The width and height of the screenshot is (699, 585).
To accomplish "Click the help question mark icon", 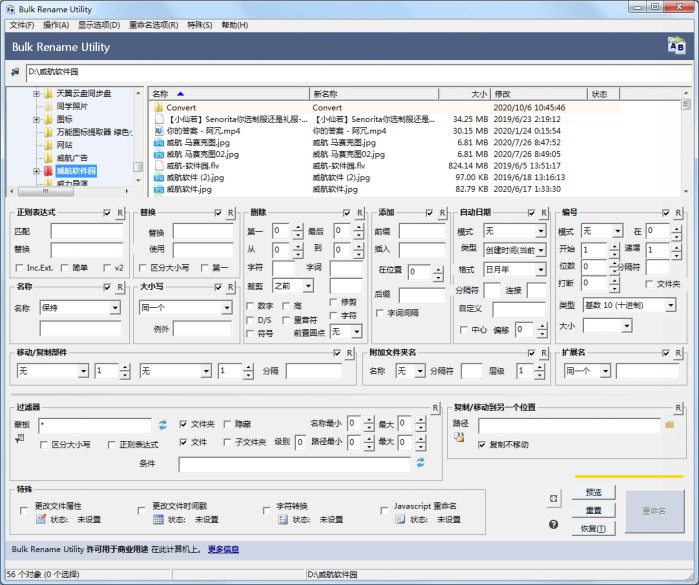I will pos(553,524).
